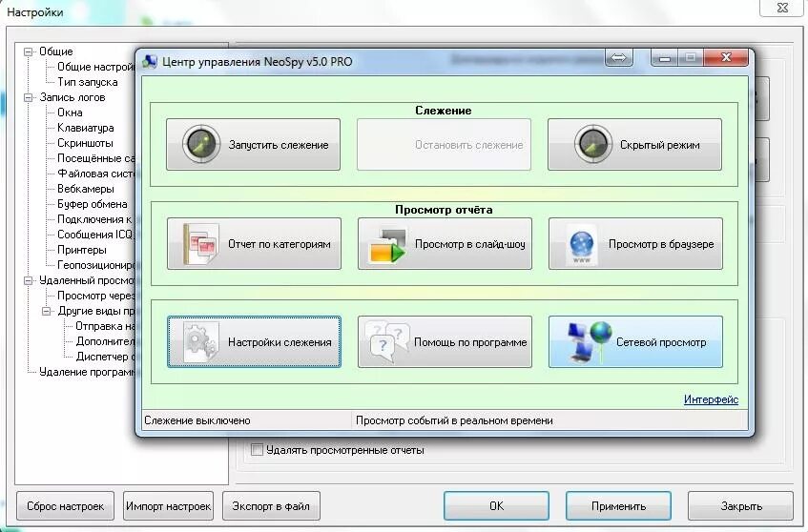Viewport: 808px width, 532px height.
Task: Open Помощь по программе
Action: point(445,342)
